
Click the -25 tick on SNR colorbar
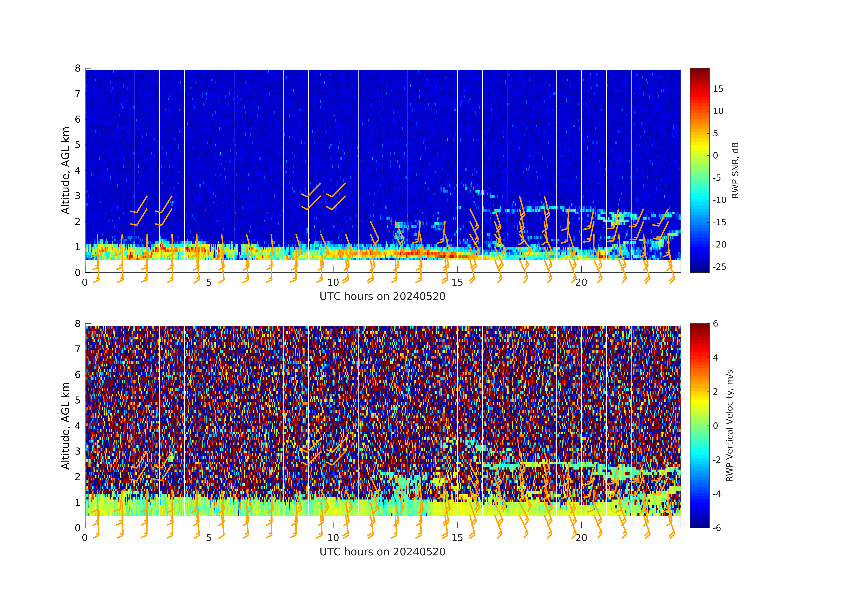[x=719, y=267]
